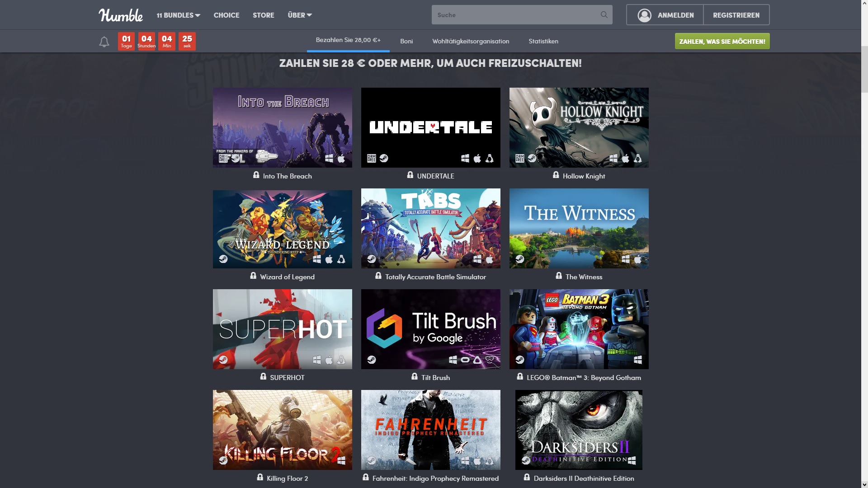Image resolution: width=868 pixels, height=488 pixels.
Task: Click the Windows icon on the Killing Floor 2 tile
Action: tap(341, 460)
